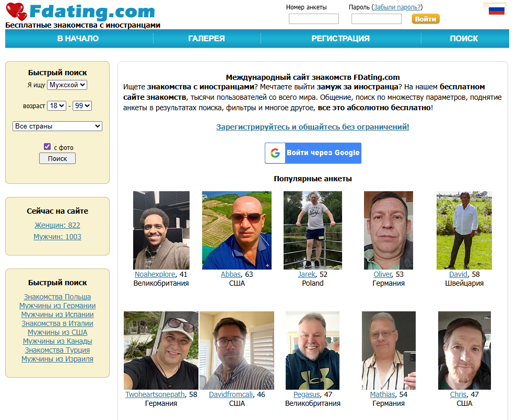
Task: Open Abbas's profile photo
Action: pyautogui.click(x=237, y=230)
